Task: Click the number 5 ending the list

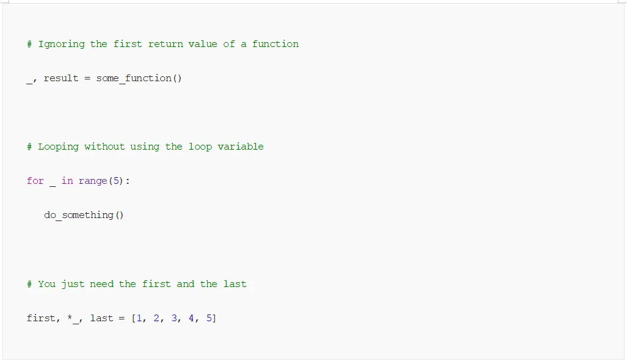Action: coord(209,318)
